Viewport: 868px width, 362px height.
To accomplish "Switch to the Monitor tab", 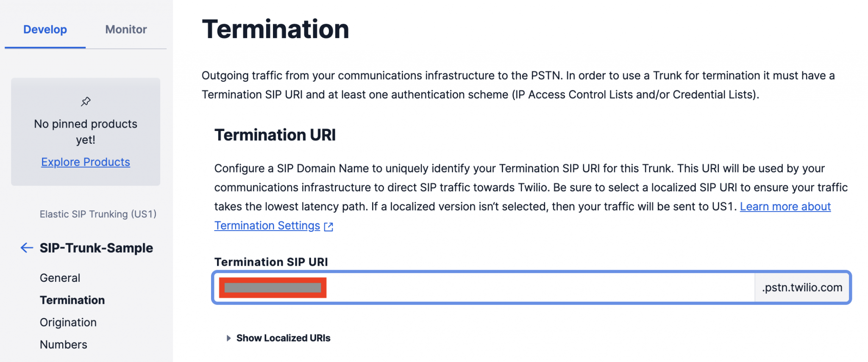I will tap(125, 29).
